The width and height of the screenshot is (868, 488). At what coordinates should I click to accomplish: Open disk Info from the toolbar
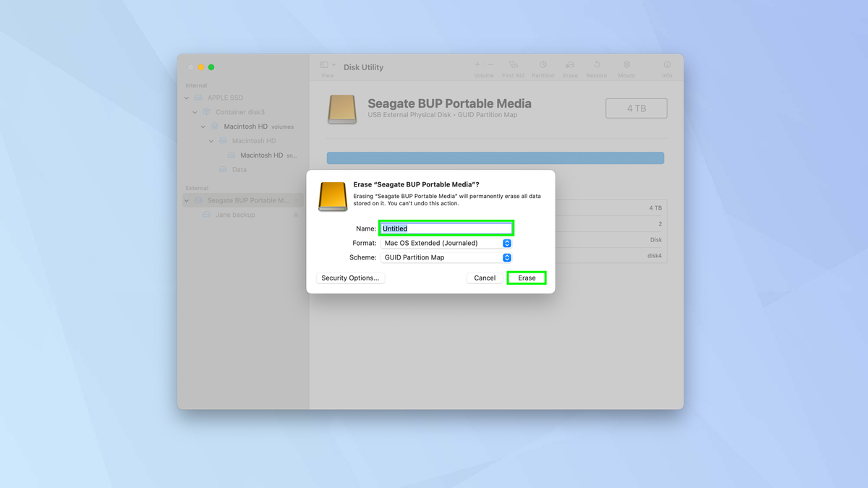point(666,67)
